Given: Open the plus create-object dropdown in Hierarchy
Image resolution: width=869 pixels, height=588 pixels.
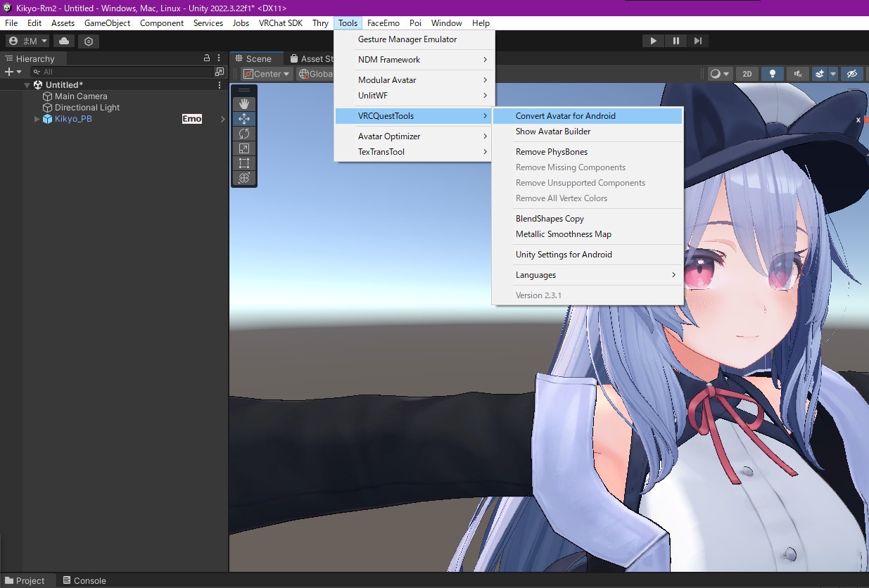Looking at the screenshot, I should tap(13, 72).
